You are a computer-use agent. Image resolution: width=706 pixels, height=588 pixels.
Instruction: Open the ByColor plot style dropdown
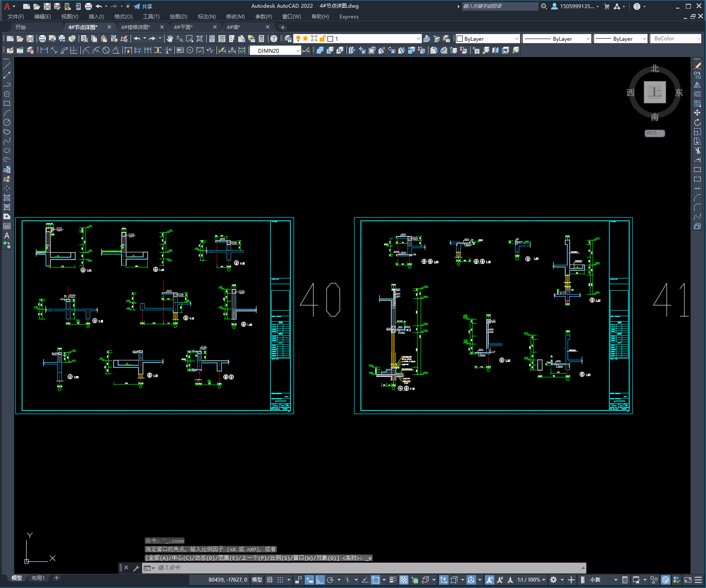[x=676, y=39]
